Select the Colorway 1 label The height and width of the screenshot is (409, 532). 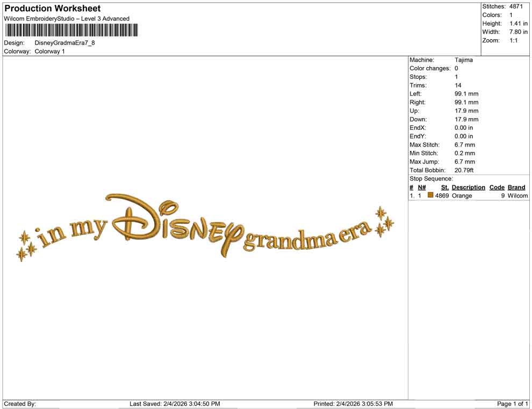49,52
